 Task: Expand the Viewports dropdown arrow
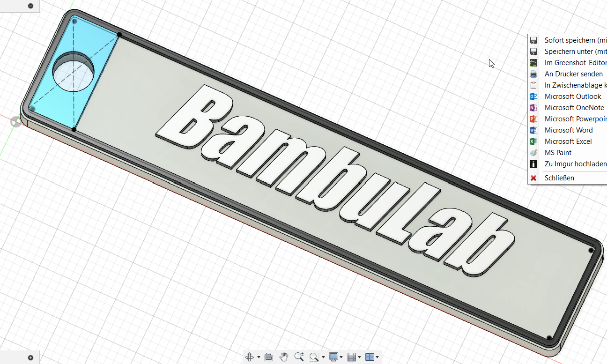(x=377, y=357)
